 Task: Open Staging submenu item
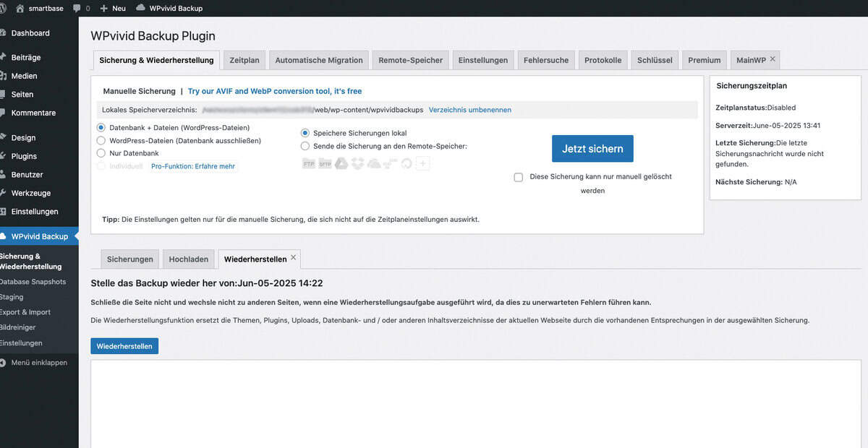[12, 297]
